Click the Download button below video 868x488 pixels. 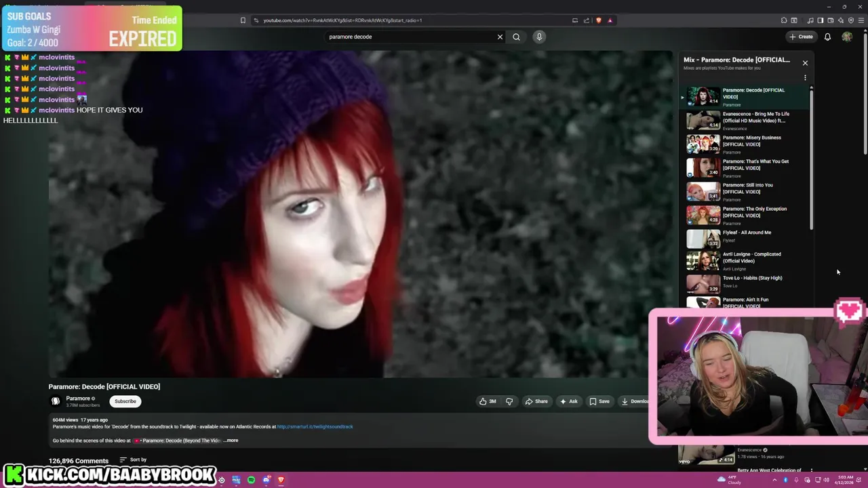635,401
